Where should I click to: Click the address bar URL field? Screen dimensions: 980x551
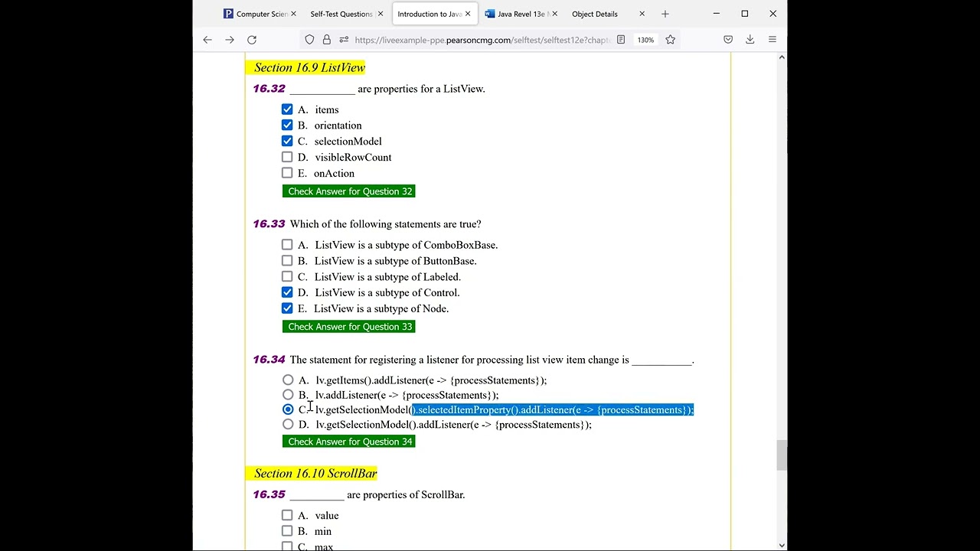(x=482, y=40)
